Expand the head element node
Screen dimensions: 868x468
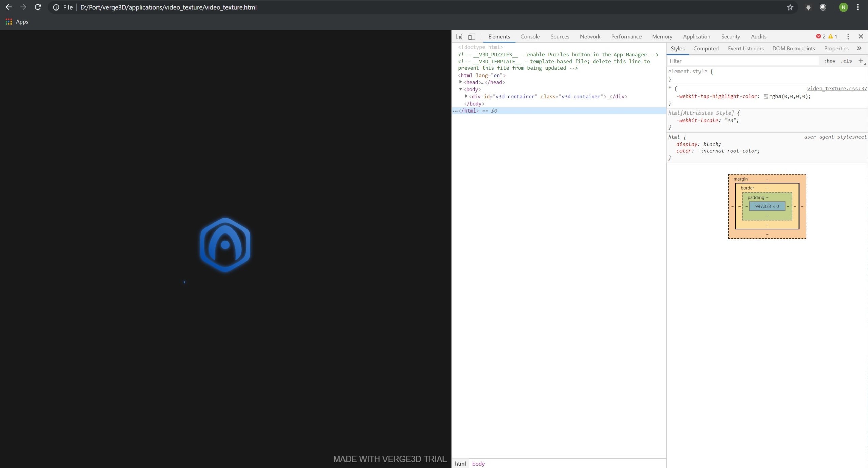click(460, 82)
